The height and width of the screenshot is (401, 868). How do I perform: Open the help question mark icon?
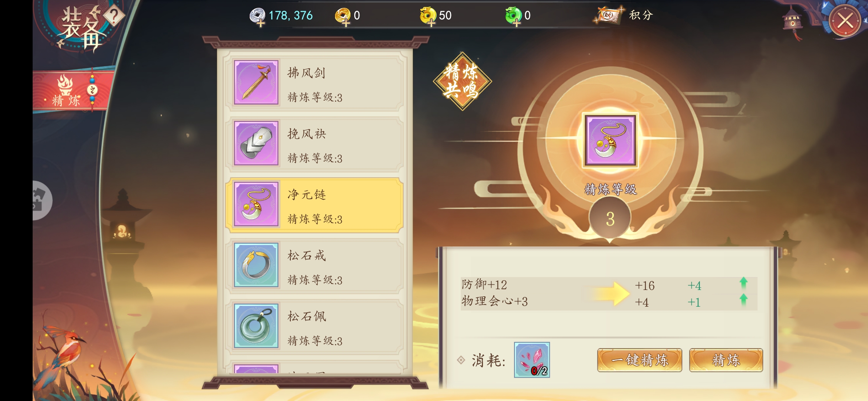point(114,16)
